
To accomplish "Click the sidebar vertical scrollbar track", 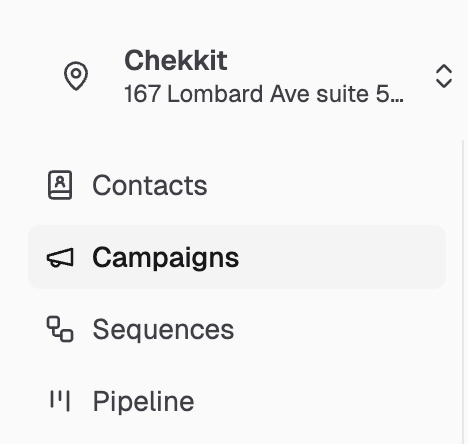I will tap(463, 292).
